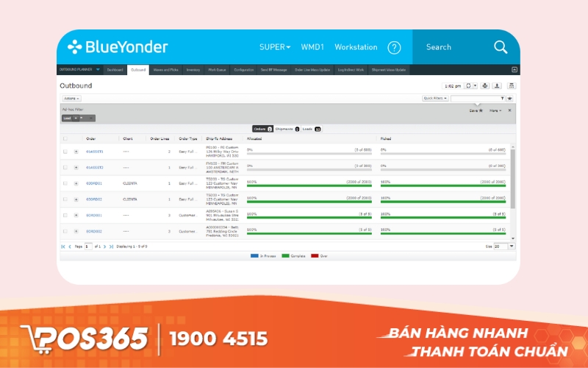Check the box for order 01ASSET2
The image size is (588, 368).
(x=65, y=168)
